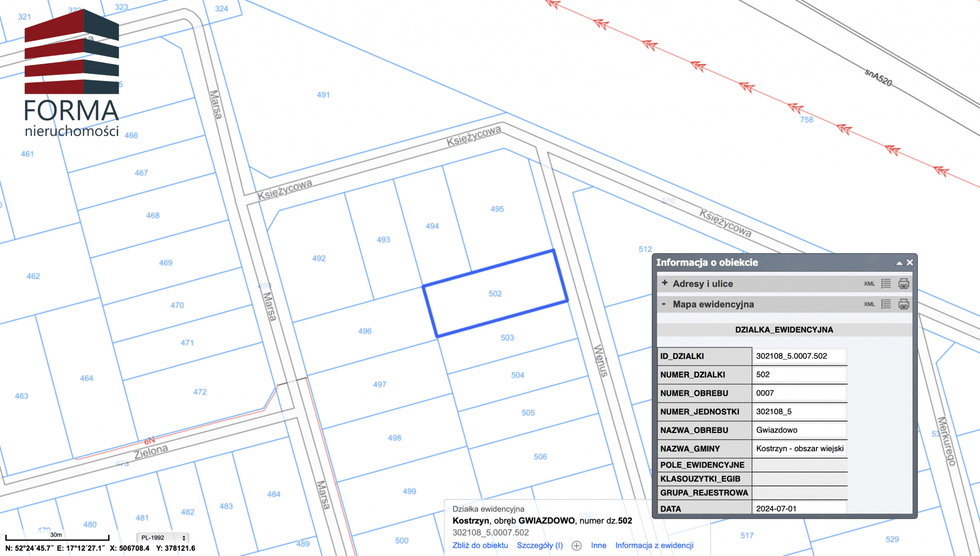Print the Mapa ewidencyjna section
The image size is (980, 556).
point(903,304)
